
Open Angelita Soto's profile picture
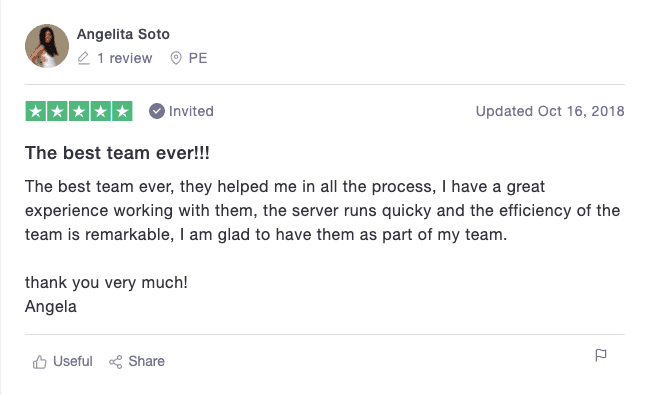[x=47, y=46]
